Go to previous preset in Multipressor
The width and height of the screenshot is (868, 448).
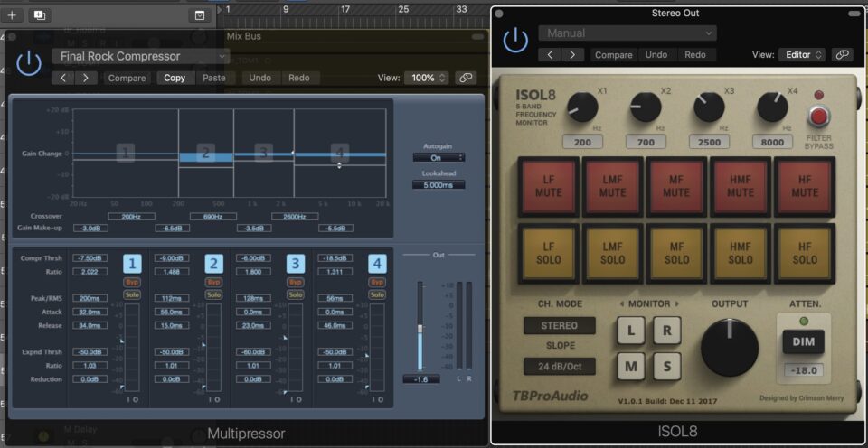(x=62, y=78)
